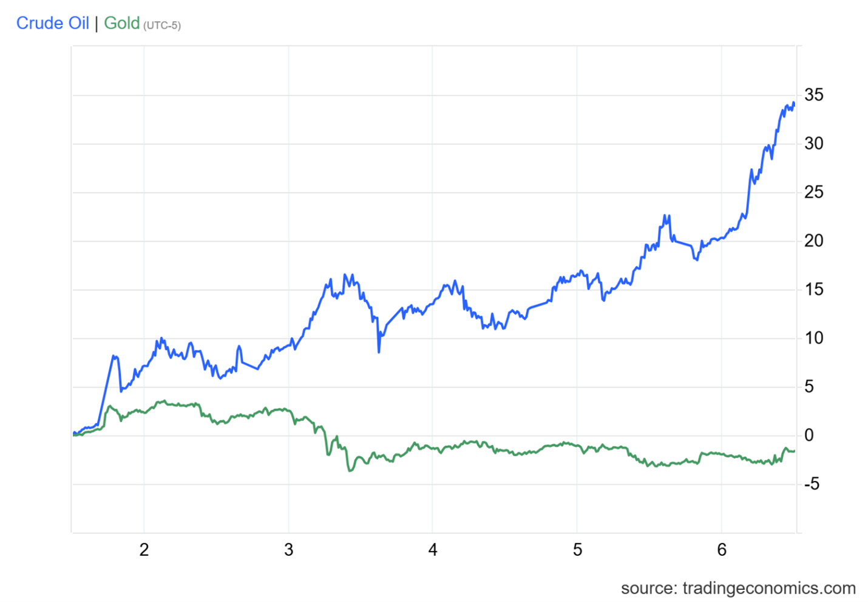Click the 35 y-axis value
The width and height of the screenshot is (868, 602).
coord(813,95)
